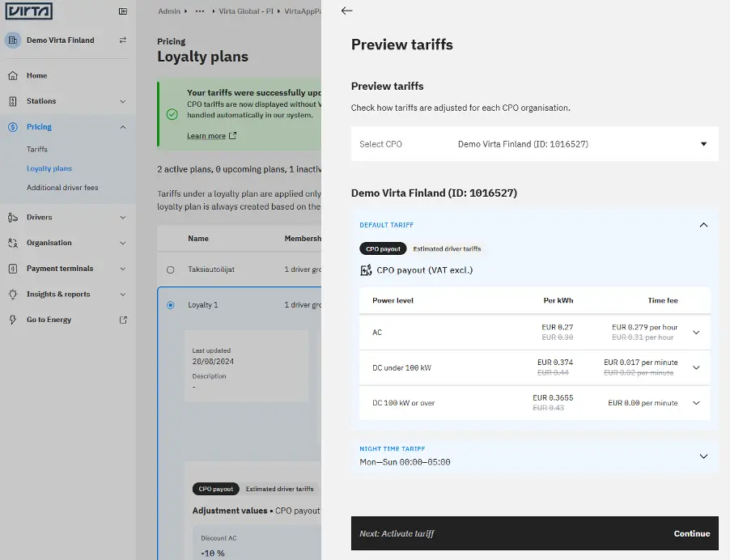Click the Pricing dollar icon

pos(13,127)
